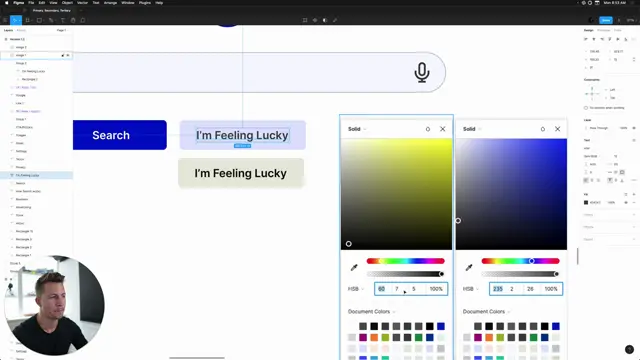The image size is (640, 360).
Task: Select orange swatch in blue picker's document colors
Action: (x=489, y=338)
